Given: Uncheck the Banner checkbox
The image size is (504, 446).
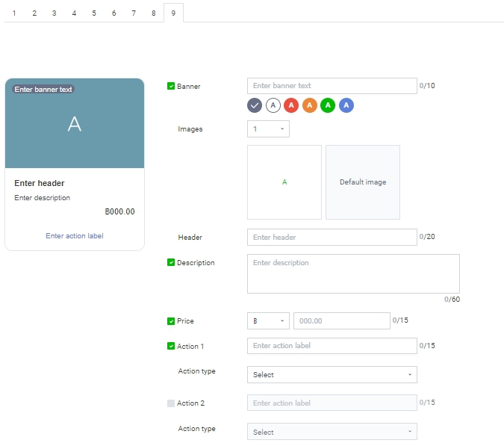Looking at the screenshot, I should [x=171, y=86].
